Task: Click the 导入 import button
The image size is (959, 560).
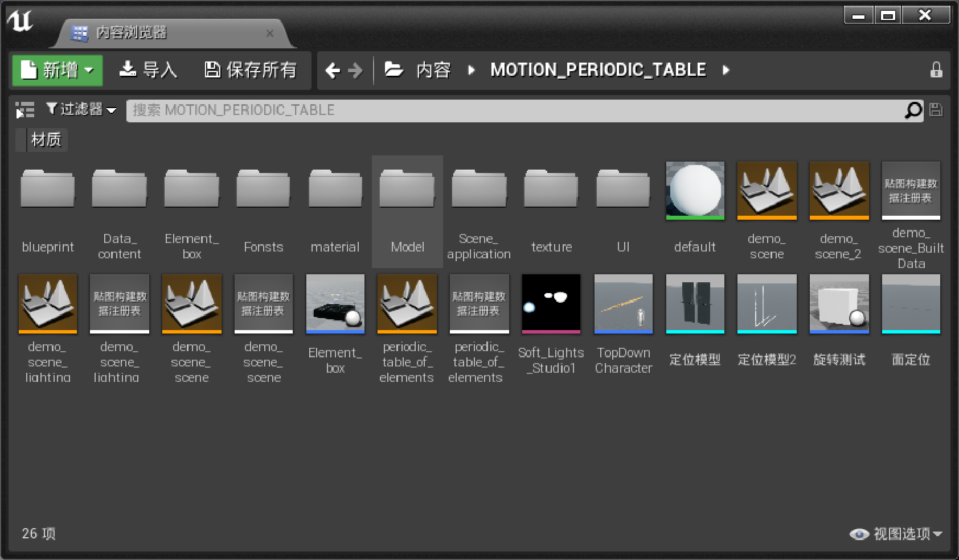Action: tap(148, 71)
